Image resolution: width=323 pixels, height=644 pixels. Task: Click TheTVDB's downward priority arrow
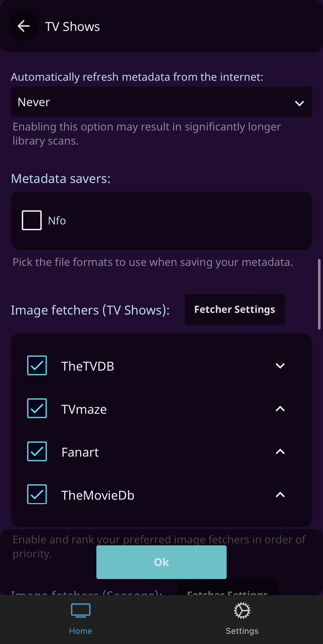(280, 366)
